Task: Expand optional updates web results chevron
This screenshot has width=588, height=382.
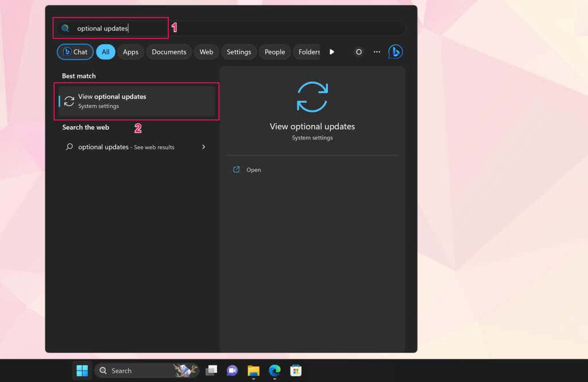Action: (x=204, y=147)
